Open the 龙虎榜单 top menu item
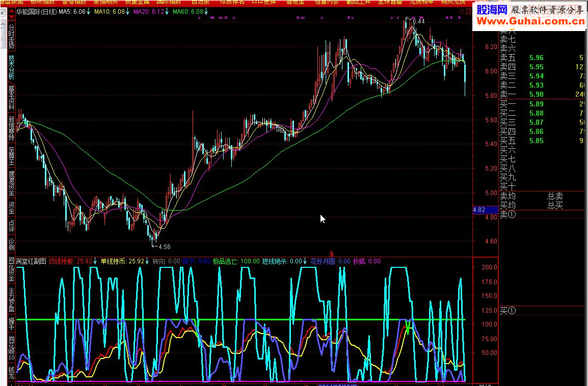 (x=421, y=2)
